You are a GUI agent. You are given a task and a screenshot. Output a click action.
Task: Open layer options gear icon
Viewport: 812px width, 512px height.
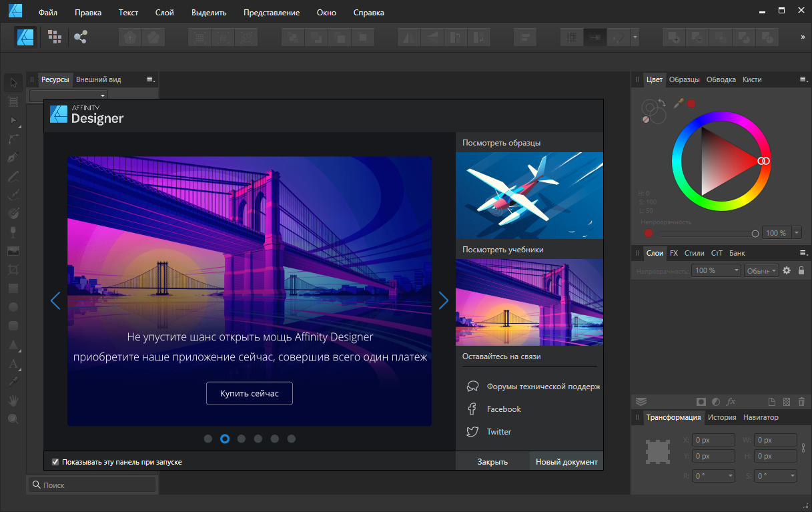[x=787, y=270]
